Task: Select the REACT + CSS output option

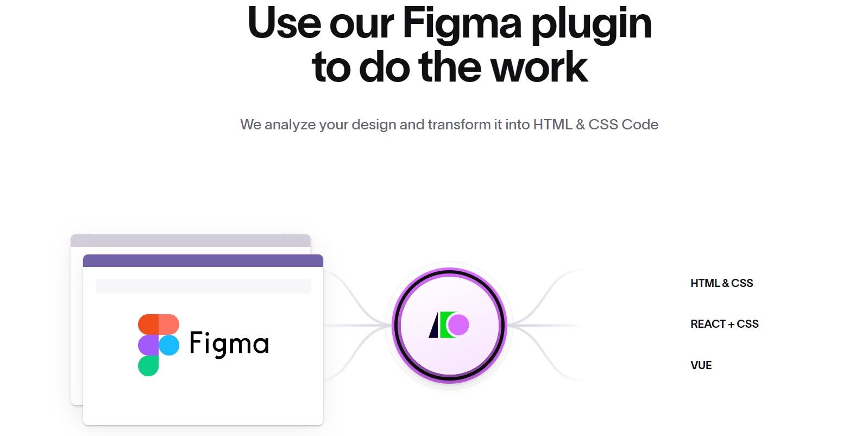Action: (725, 324)
